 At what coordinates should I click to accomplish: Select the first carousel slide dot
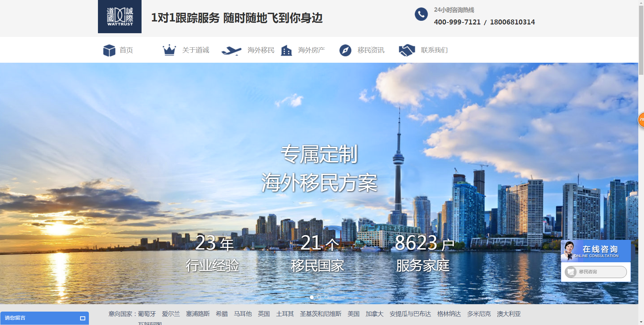(312, 297)
